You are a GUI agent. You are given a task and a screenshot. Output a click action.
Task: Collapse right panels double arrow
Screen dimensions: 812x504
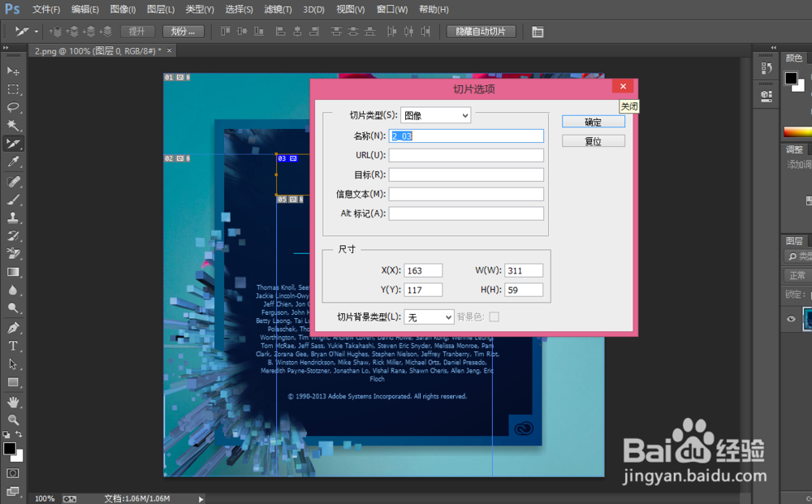click(x=774, y=47)
